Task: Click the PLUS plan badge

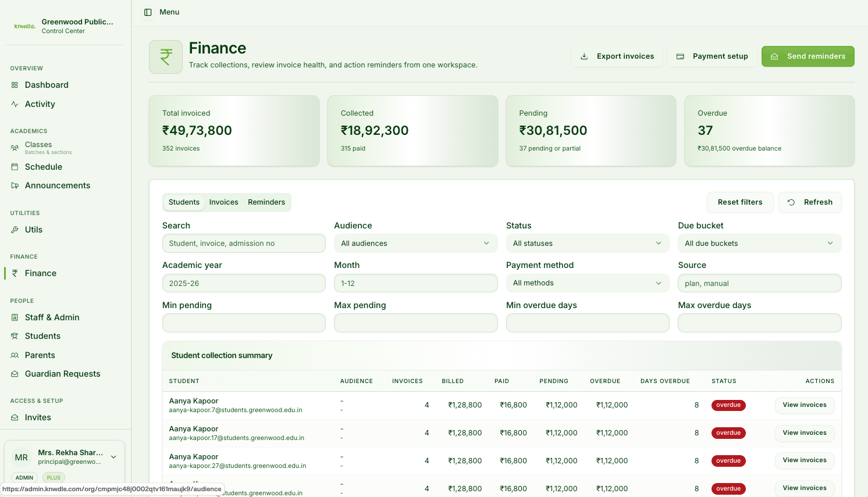Action: tap(54, 478)
